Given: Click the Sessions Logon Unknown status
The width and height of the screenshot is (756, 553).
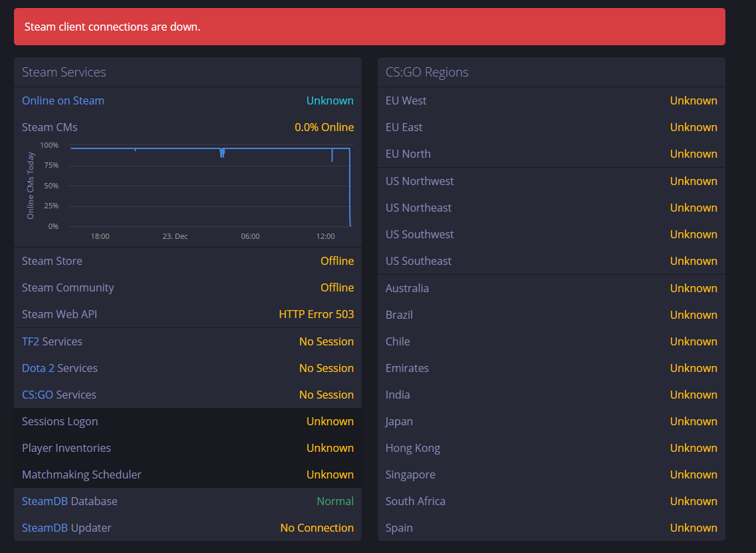Looking at the screenshot, I should point(330,421).
